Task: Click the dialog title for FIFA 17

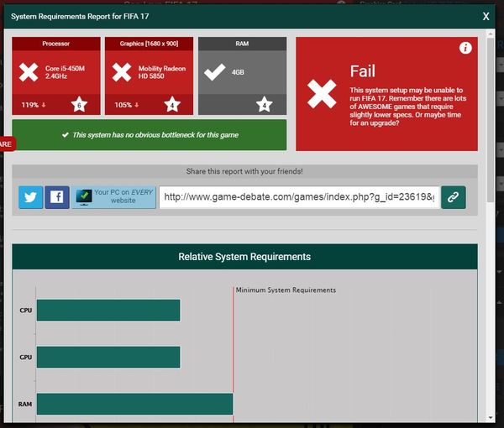Action: (80, 17)
